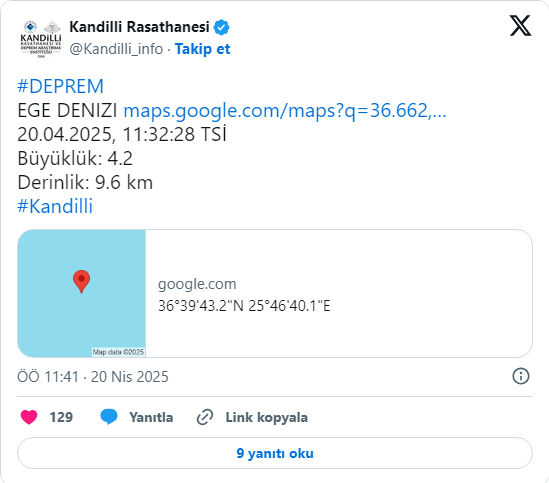Click the Kandilli Rasathanesi display name

139,27
